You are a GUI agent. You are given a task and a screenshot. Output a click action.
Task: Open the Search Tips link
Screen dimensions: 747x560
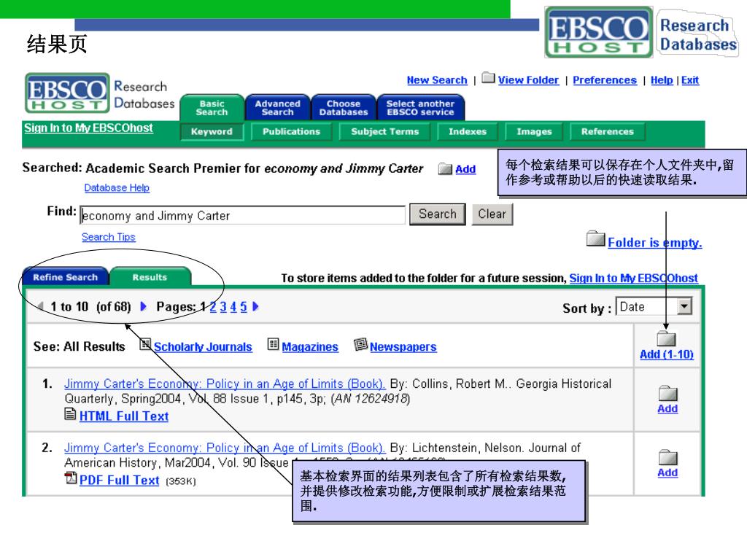108,237
